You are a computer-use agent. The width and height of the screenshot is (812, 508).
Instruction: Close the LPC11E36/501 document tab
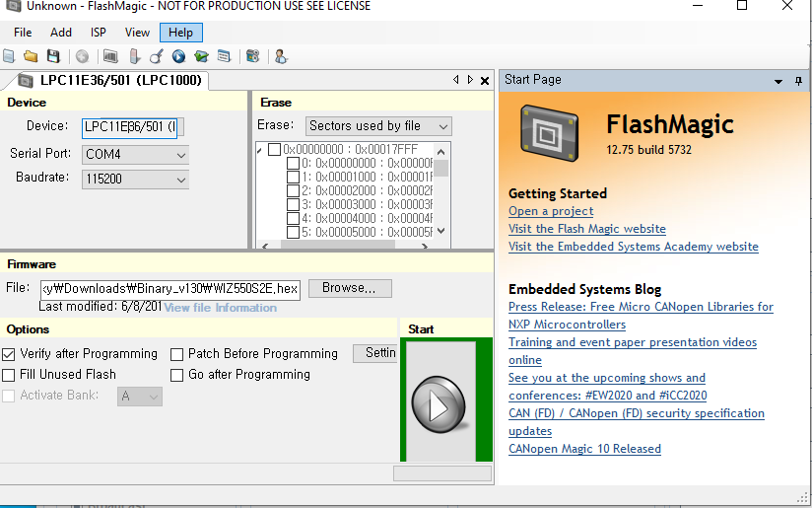[485, 80]
